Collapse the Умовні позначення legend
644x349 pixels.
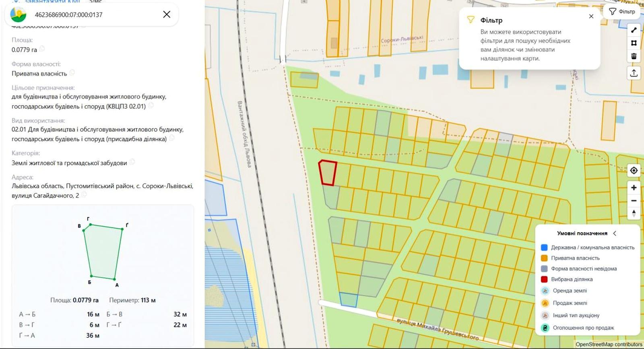pos(615,233)
